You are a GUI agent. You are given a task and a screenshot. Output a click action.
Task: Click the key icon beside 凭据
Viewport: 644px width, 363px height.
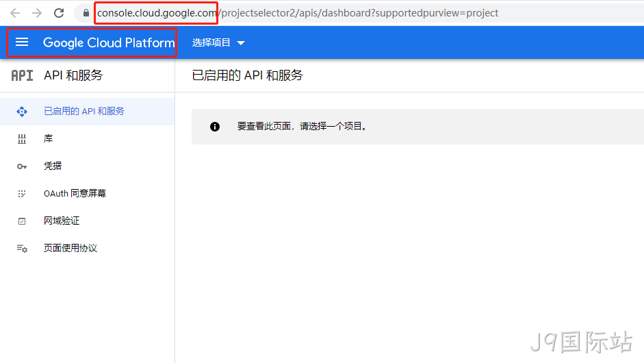[x=22, y=166]
